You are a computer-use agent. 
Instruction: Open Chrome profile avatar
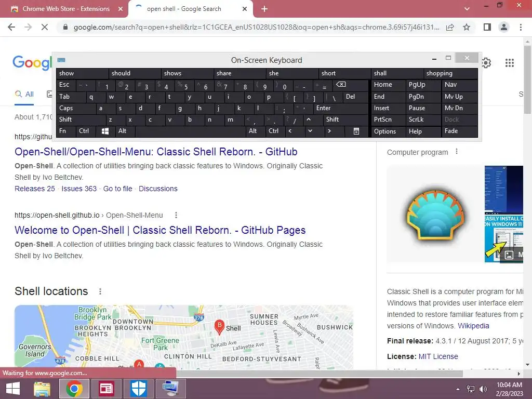pos(504,27)
